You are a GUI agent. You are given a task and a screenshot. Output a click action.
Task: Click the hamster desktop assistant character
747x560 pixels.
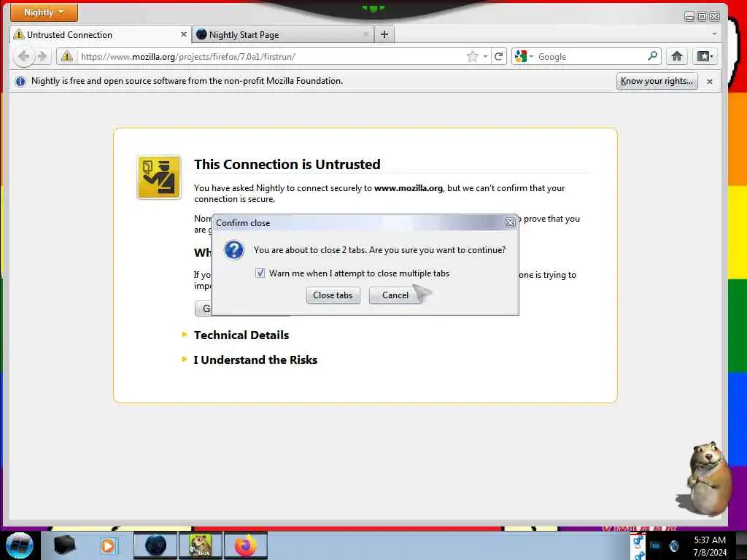(708, 478)
